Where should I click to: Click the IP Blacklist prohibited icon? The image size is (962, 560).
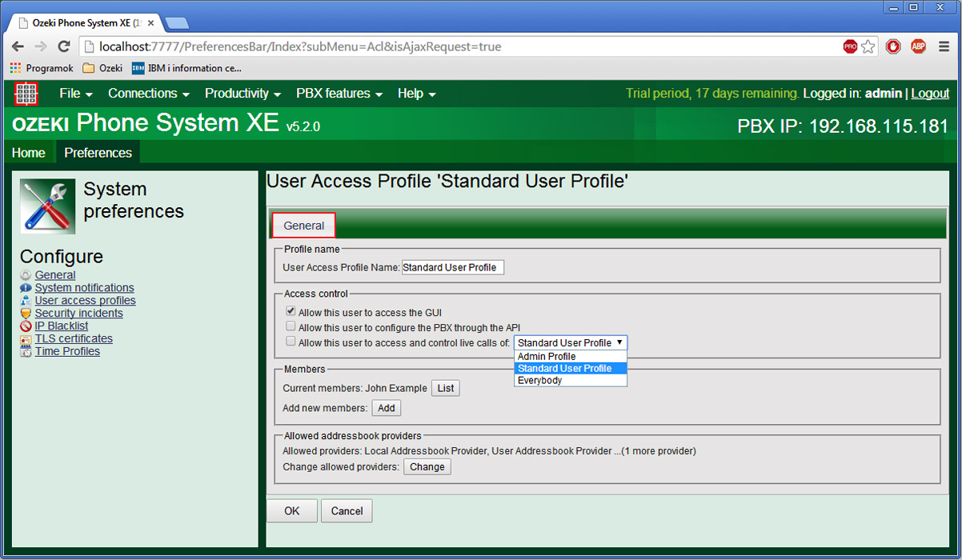coord(26,326)
